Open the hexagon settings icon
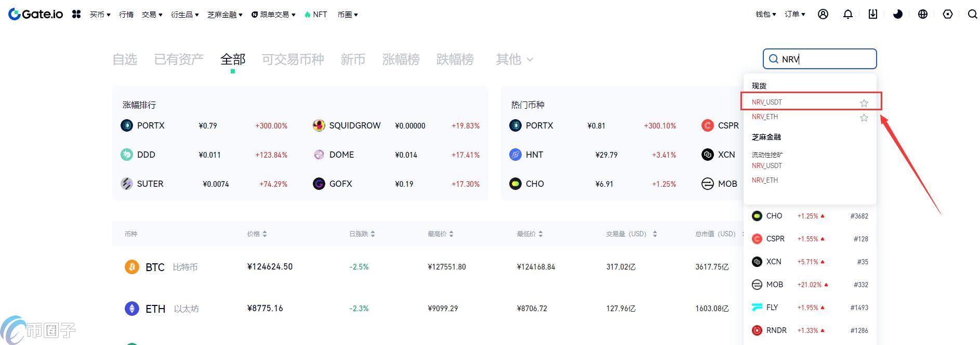The height and width of the screenshot is (345, 980). 948,15
